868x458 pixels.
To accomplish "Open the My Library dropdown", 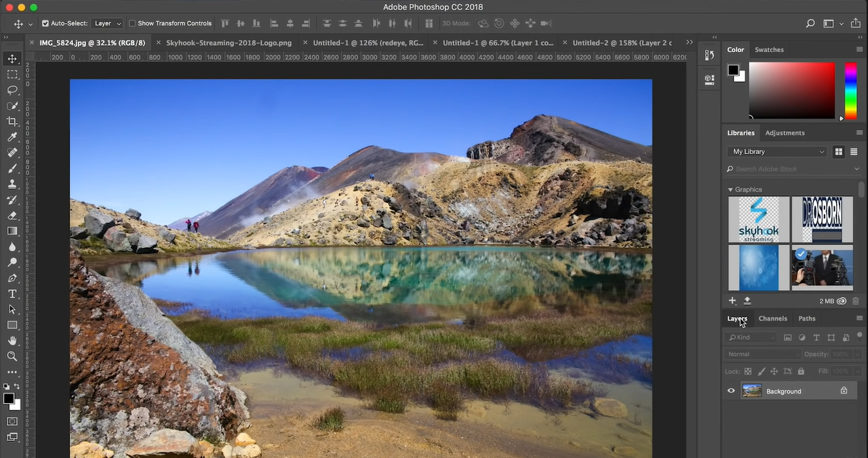I will 777,152.
